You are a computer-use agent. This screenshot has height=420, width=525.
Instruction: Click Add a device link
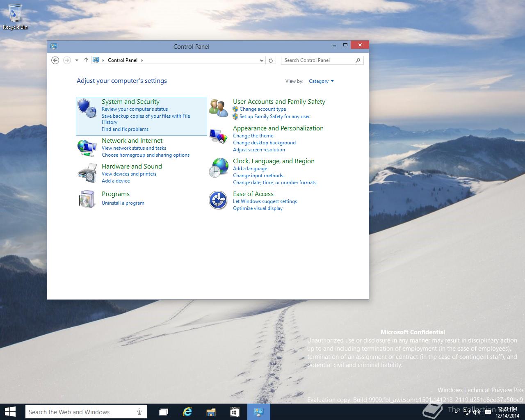click(116, 181)
